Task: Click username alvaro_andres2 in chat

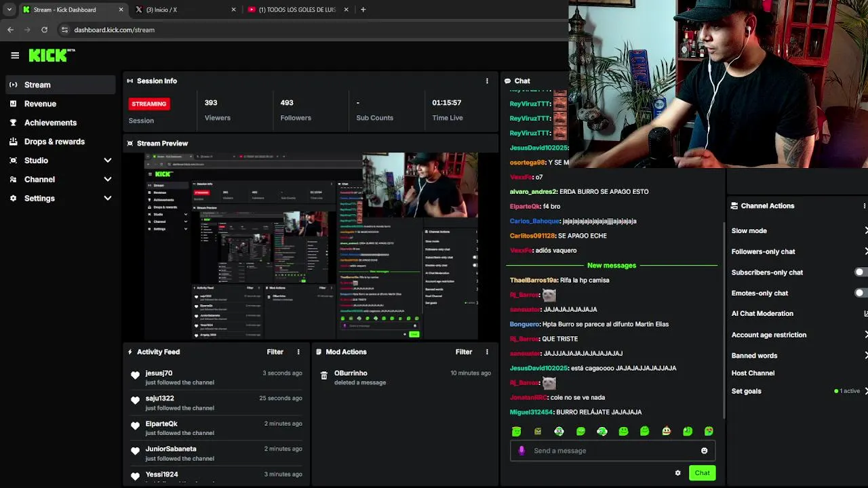Action: click(533, 192)
